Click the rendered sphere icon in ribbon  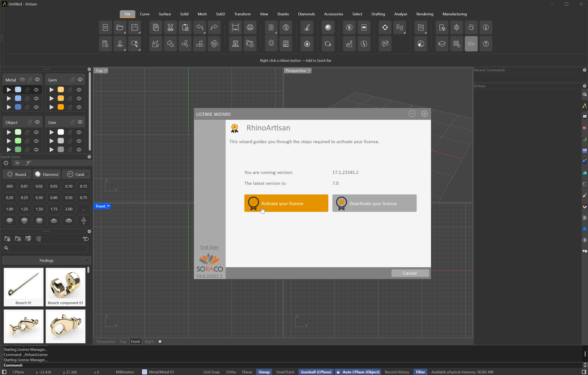click(x=328, y=27)
